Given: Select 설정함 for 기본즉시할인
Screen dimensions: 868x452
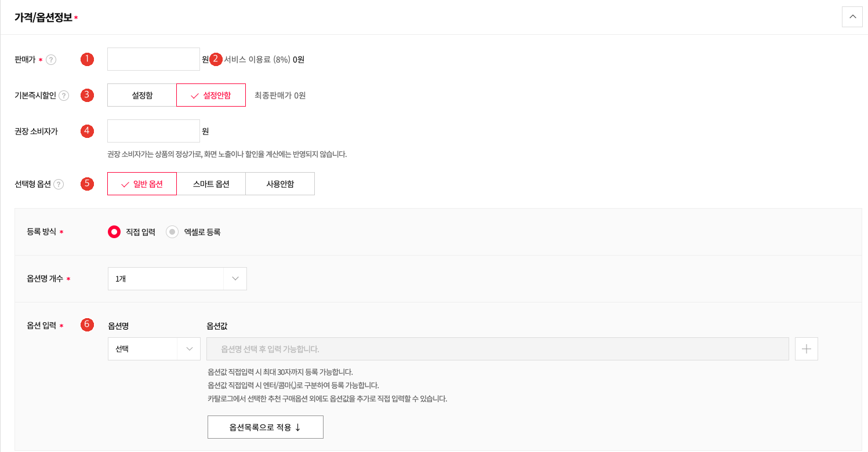Looking at the screenshot, I should pyautogui.click(x=142, y=95).
